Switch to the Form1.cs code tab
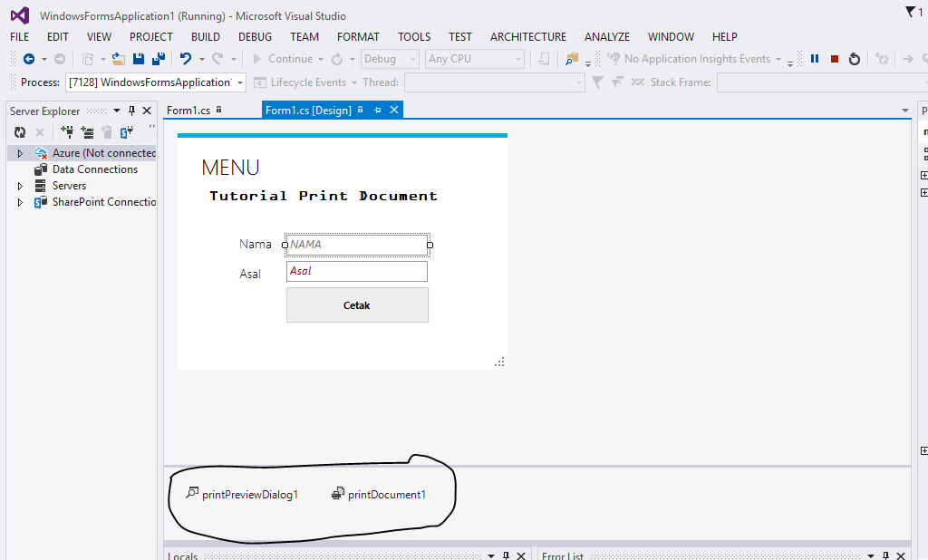Image resolution: width=928 pixels, height=560 pixels. 189,109
